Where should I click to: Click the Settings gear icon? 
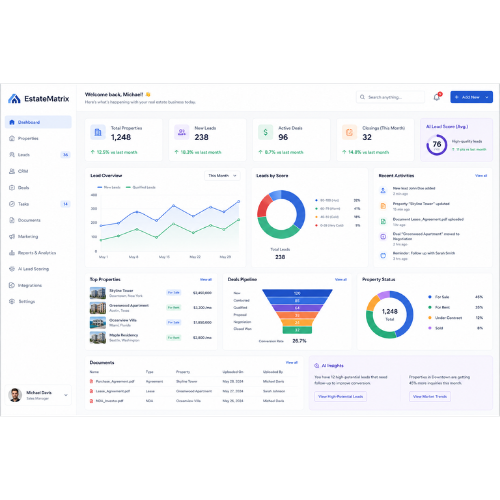tap(12, 301)
